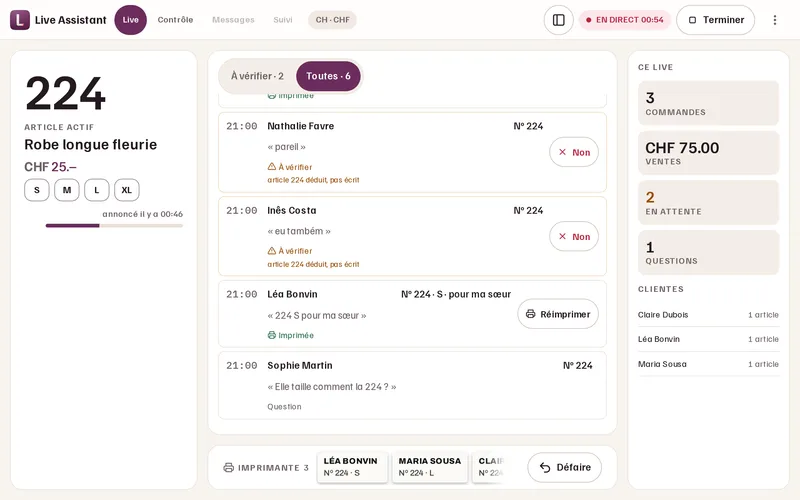Click the EN DIRECT 00:54 live indicator

point(624,20)
